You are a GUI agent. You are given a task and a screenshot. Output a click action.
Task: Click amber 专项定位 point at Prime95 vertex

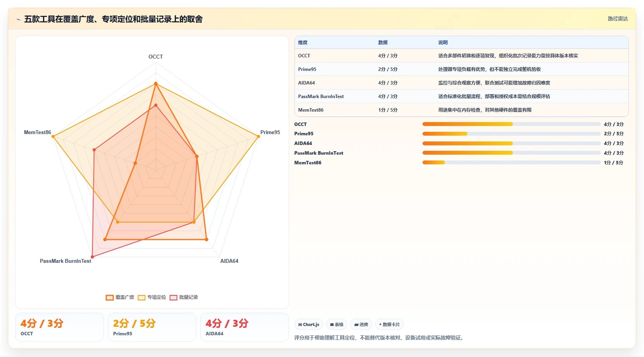point(258,136)
